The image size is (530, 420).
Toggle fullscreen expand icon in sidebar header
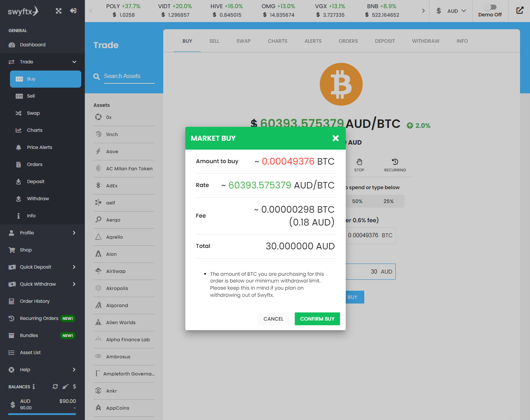[59, 11]
